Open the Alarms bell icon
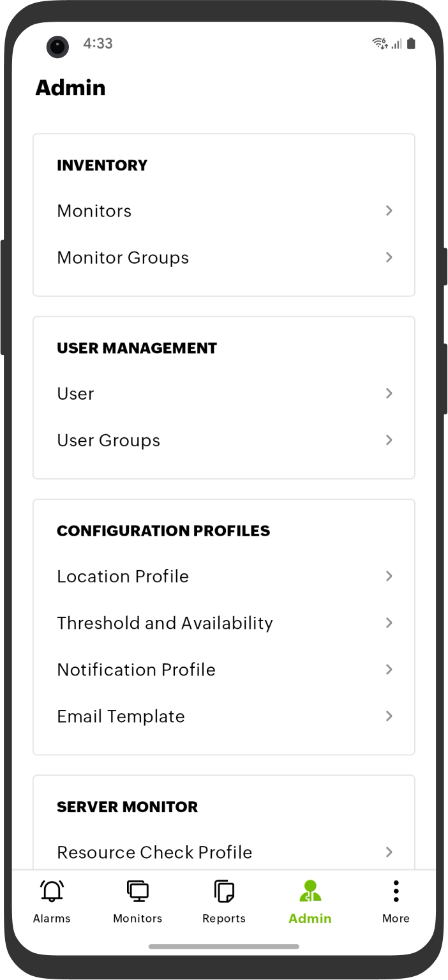Screen dimensions: 448x980 (51, 891)
